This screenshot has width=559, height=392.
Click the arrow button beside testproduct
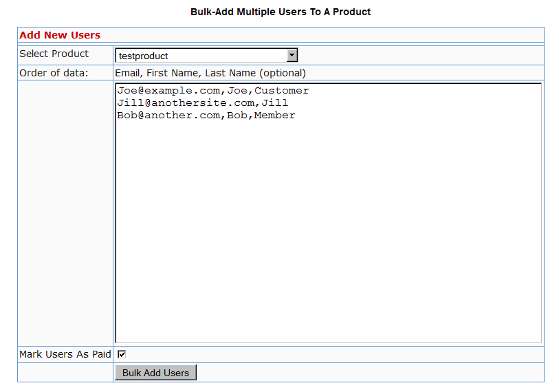292,56
